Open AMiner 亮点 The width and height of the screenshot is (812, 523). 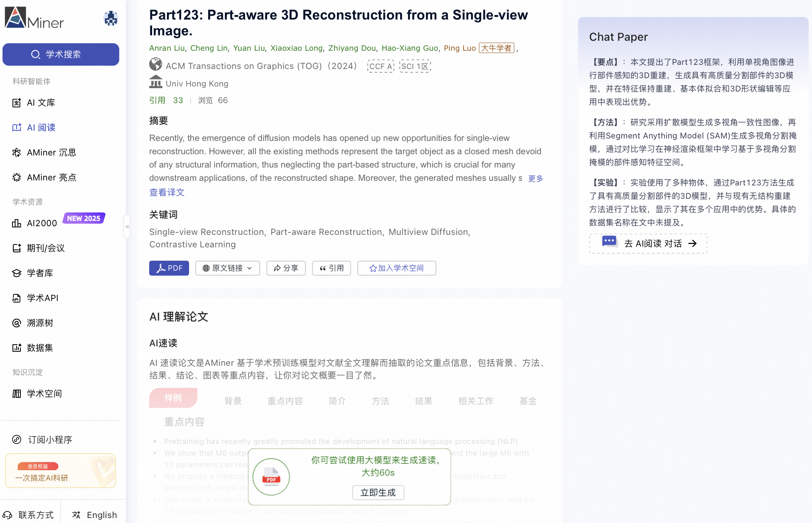click(x=51, y=178)
